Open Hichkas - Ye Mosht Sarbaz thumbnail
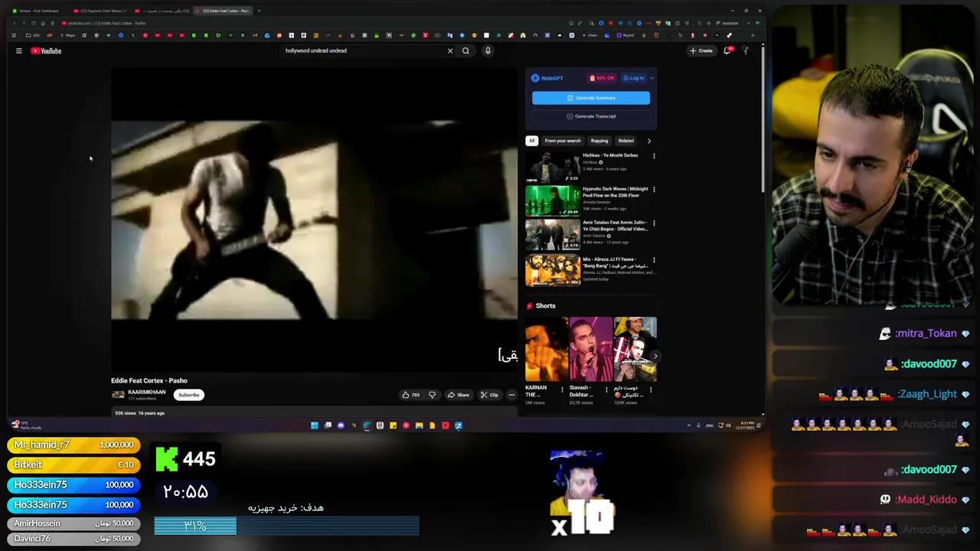This screenshot has height=551, width=980. [552, 167]
